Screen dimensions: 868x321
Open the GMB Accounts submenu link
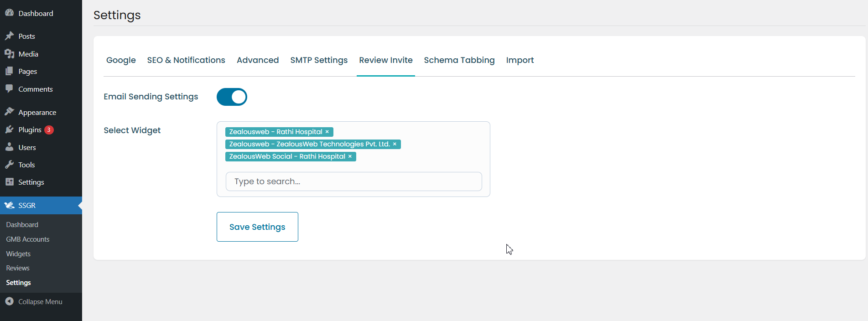click(28, 239)
